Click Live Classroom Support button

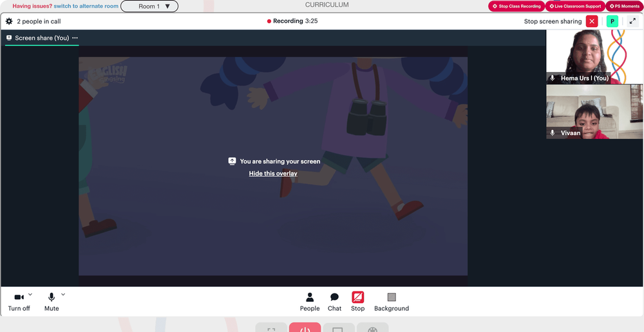click(x=575, y=6)
